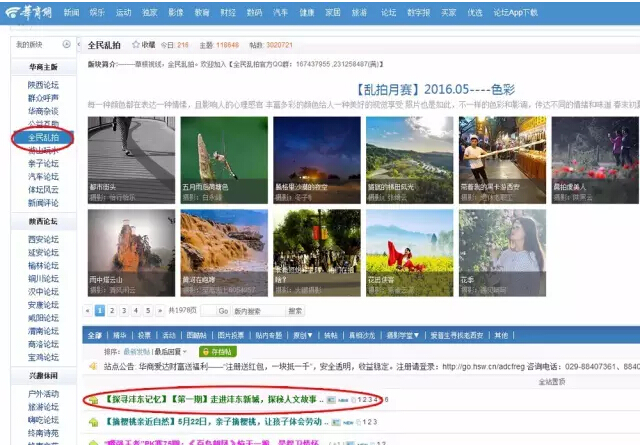642x447 pixels.
Task: Click the 【乱拍月赛】2016.05 色彩 heading
Action: 435,89
